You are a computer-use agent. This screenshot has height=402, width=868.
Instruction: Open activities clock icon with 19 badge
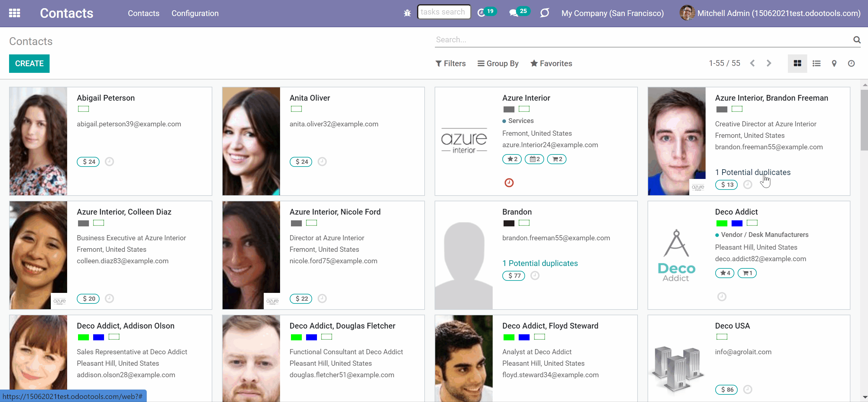pos(487,12)
